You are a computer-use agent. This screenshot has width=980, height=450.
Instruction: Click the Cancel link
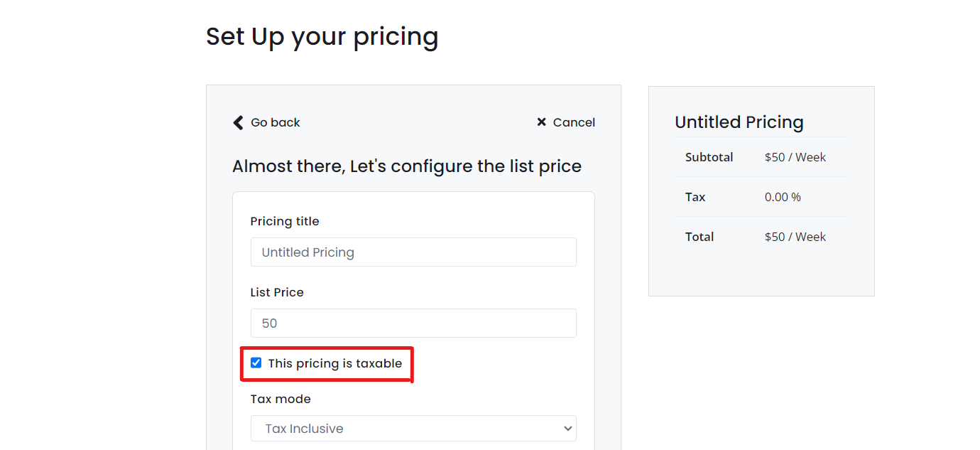[x=574, y=122]
